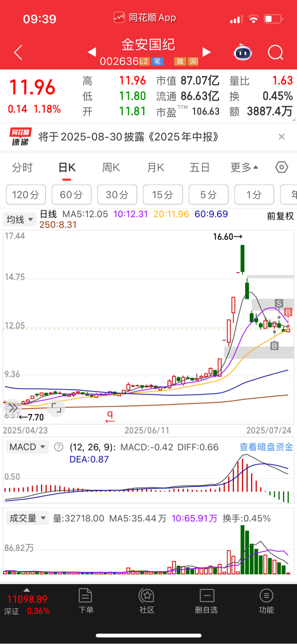Switch to 月K tab
The width and height of the screenshot is (297, 644).
coord(156,167)
